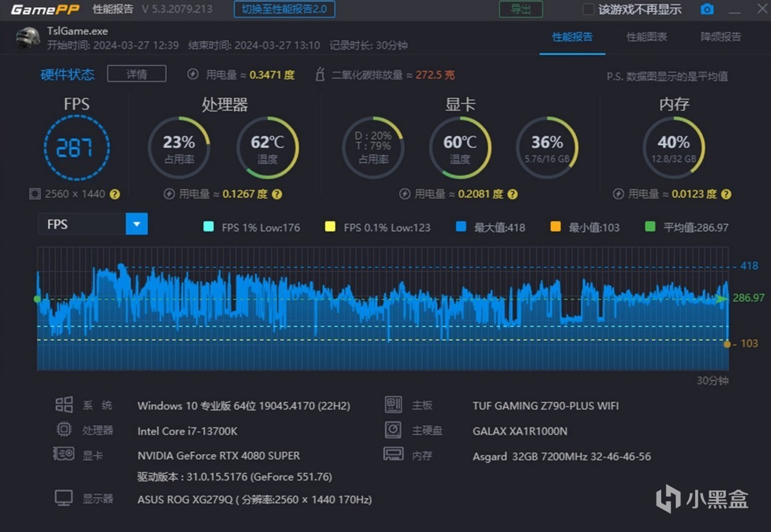Click the version text V 5.3.2079.213
Viewport: 771px width, 532px height.
(178, 10)
